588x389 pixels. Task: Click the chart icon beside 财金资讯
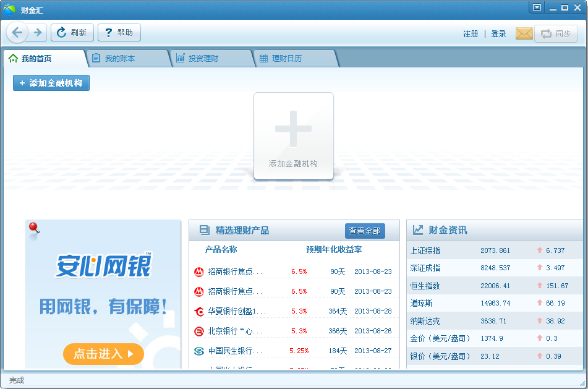click(417, 230)
